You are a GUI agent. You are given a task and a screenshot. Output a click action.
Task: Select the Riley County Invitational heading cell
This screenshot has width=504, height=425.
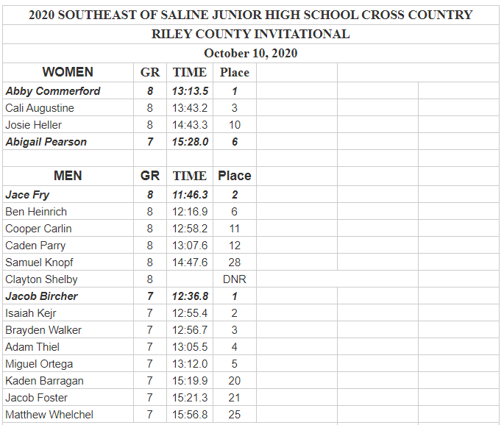(250, 34)
